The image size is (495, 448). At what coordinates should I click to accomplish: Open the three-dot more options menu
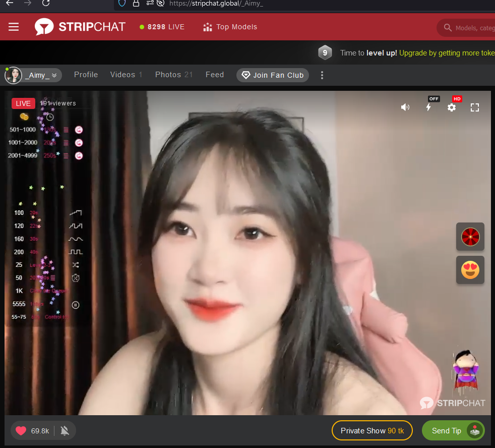point(322,75)
